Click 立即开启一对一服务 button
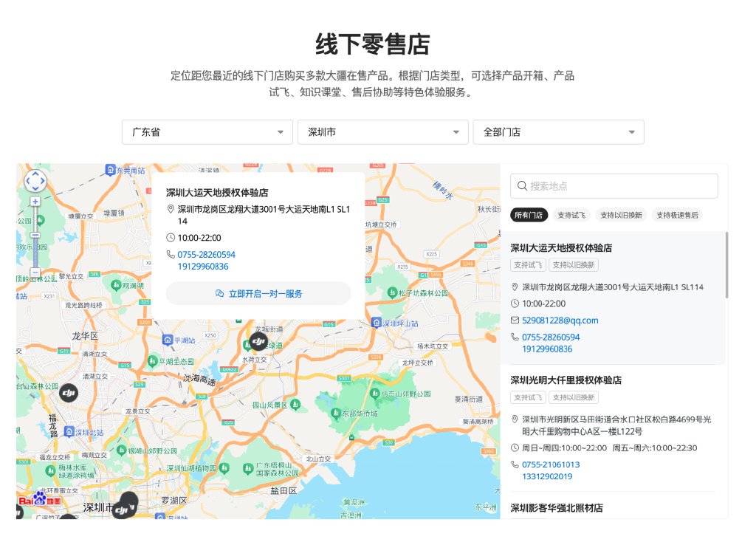The image size is (756, 545). (258, 293)
